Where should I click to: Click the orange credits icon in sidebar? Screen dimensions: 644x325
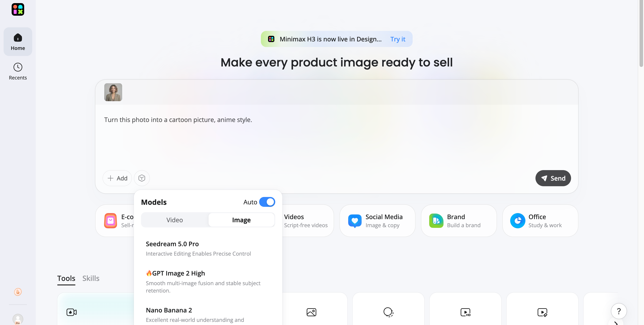coord(18,292)
